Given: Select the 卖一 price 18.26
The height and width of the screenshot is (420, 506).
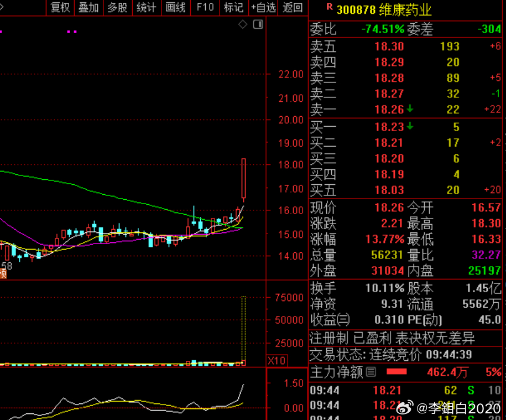Looking at the screenshot, I should click(389, 110).
